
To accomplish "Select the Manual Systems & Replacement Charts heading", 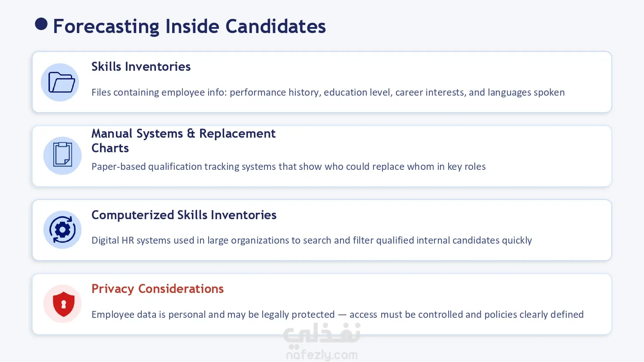I will tap(183, 141).
